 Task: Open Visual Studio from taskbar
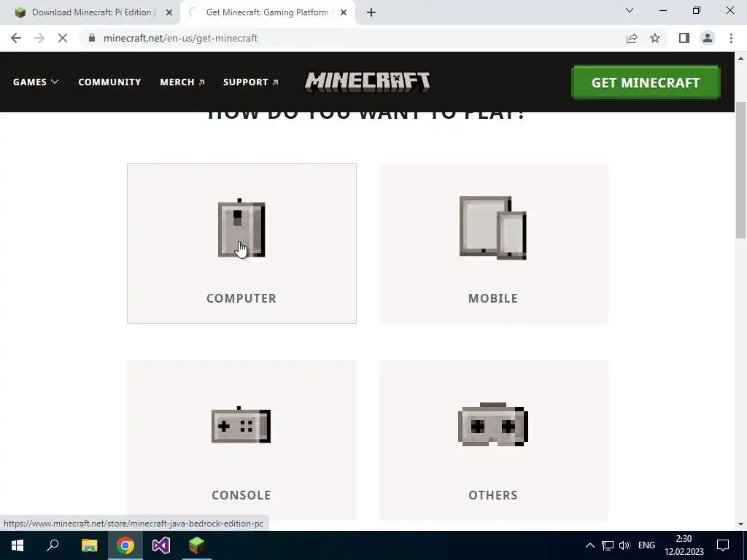point(161,545)
